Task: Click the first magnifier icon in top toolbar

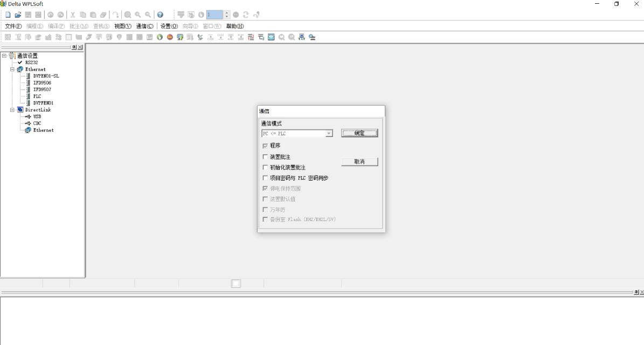Action: pos(128,15)
